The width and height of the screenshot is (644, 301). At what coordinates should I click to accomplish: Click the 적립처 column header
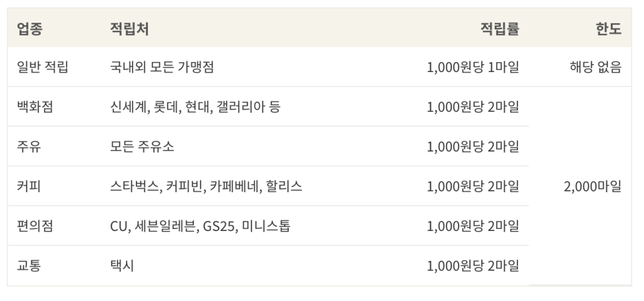[129, 29]
